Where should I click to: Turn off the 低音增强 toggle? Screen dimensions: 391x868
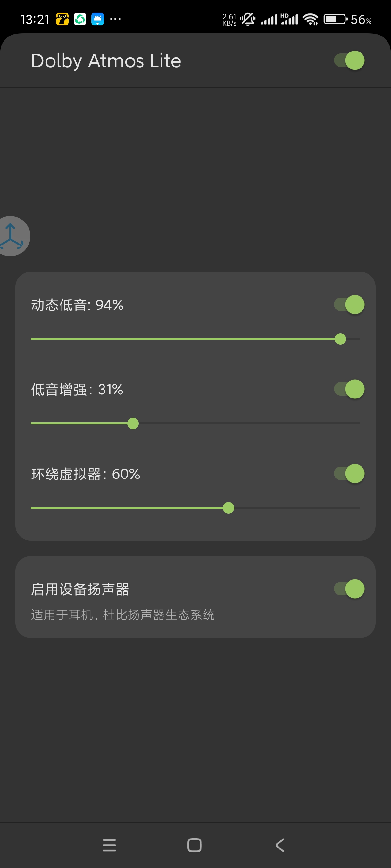[349, 389]
